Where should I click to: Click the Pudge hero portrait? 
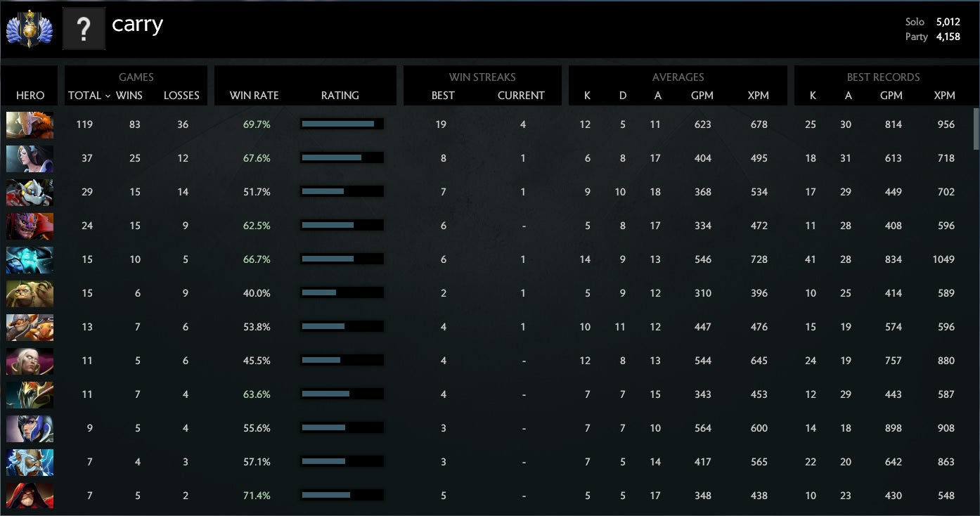30,293
